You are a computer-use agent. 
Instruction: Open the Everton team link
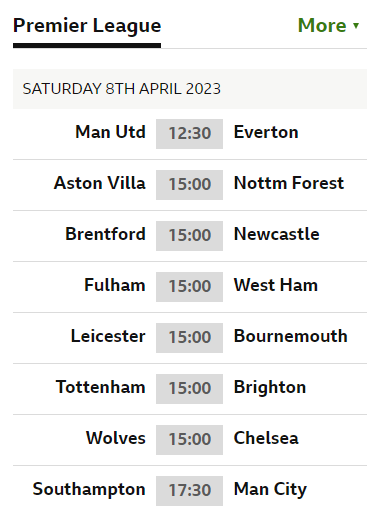[x=266, y=132]
